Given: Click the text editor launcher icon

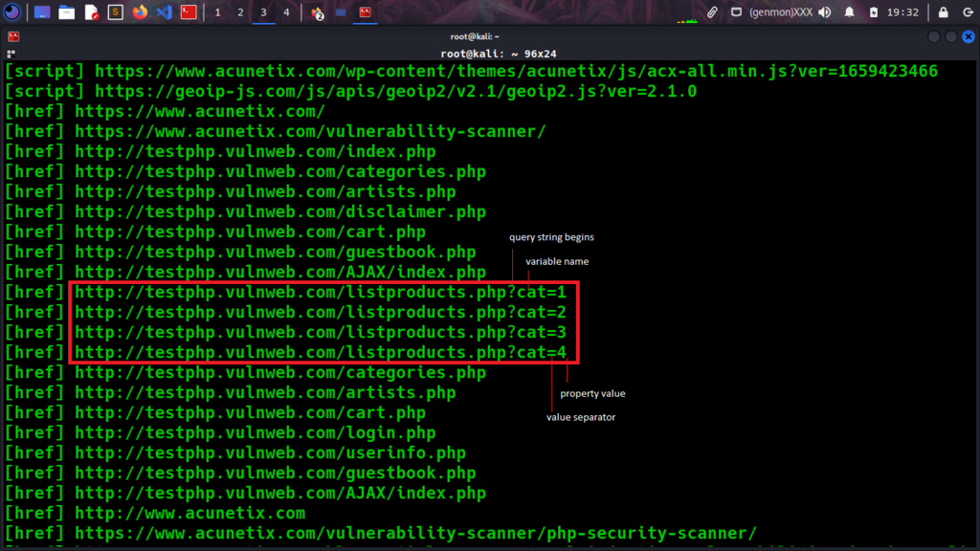Looking at the screenshot, I should pos(92,12).
